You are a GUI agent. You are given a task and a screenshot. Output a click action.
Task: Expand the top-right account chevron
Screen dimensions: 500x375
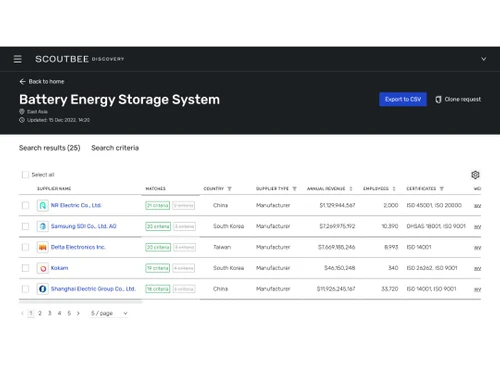point(484,59)
